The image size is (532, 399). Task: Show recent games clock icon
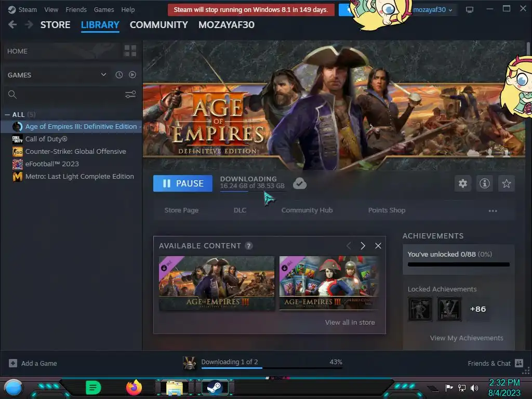point(119,75)
